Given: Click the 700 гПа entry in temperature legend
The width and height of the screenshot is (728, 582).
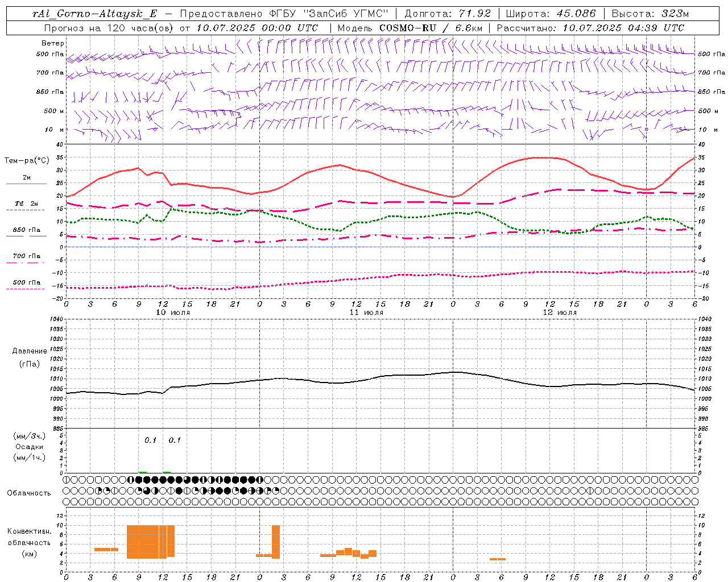Looking at the screenshot, I should coord(27,256).
